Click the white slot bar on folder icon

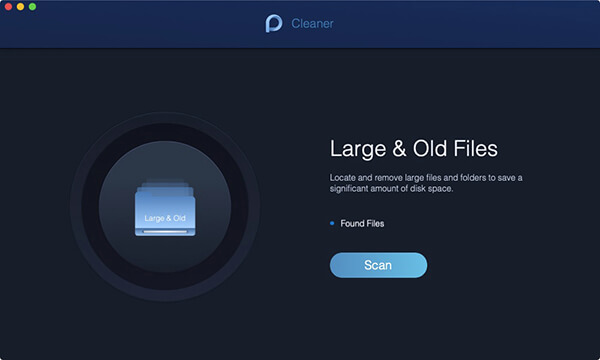tap(165, 231)
